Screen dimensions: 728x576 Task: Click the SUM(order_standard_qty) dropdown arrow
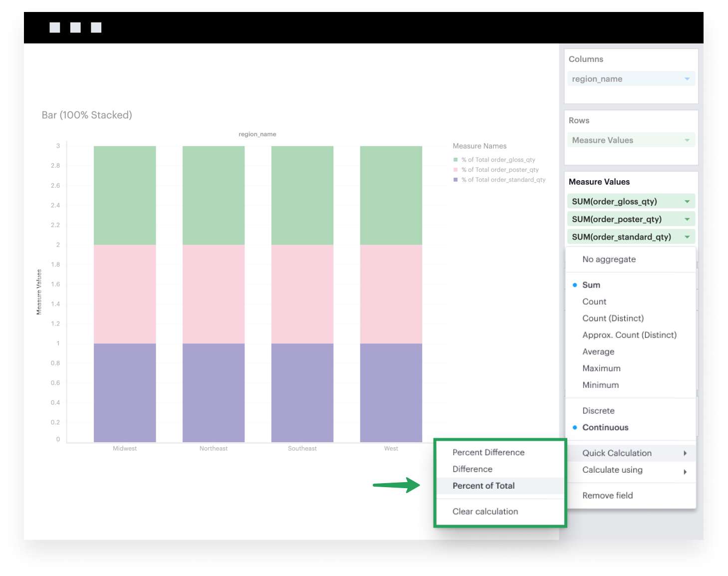[687, 237]
